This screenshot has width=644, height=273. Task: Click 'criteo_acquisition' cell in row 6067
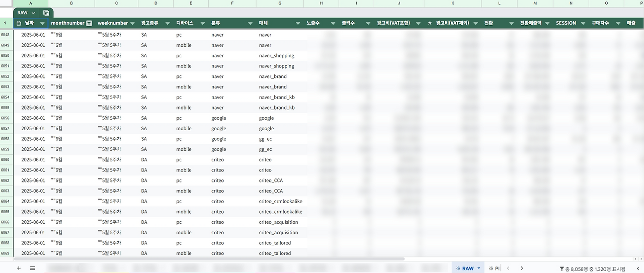click(280, 233)
